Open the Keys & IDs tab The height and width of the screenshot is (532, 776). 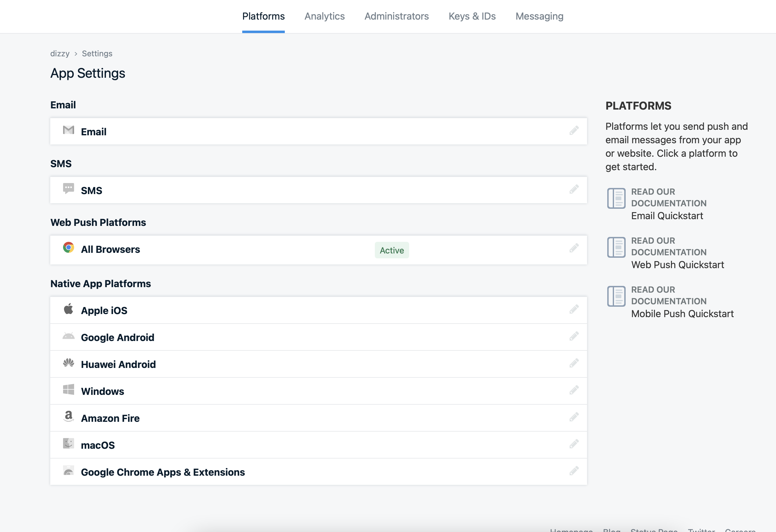[x=472, y=16]
